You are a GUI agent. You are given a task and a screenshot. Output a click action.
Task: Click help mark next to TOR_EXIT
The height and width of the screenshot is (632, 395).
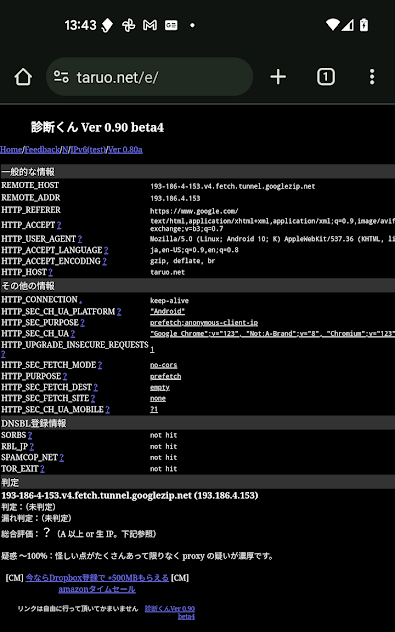pyautogui.click(x=42, y=469)
